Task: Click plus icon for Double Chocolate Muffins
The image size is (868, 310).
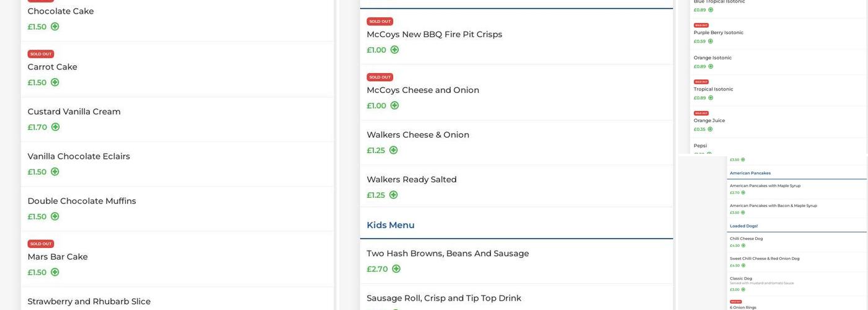Action: (x=55, y=216)
